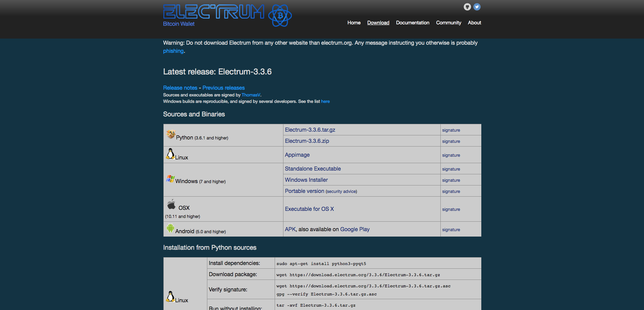Click the wget Electrum-3.3.6.tar.gz.asc command
Screen dimensions: 644x310
coord(363,286)
